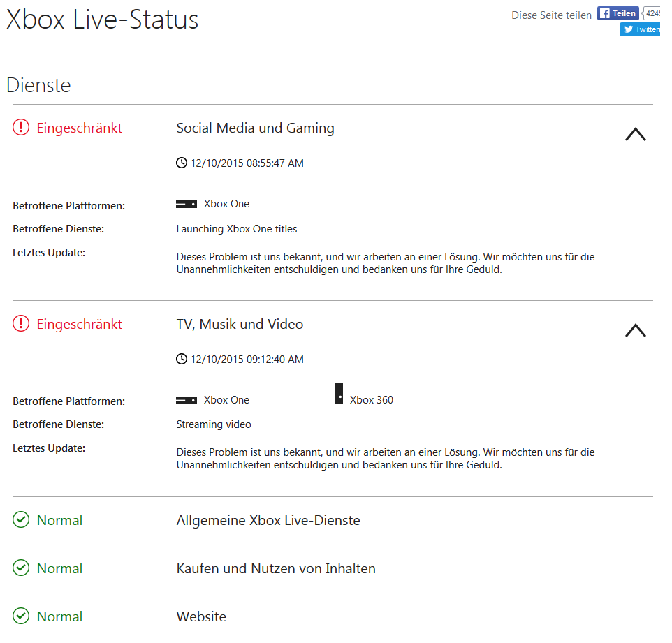Click the Eingeschränkt status for TV, Musik

tap(80, 324)
